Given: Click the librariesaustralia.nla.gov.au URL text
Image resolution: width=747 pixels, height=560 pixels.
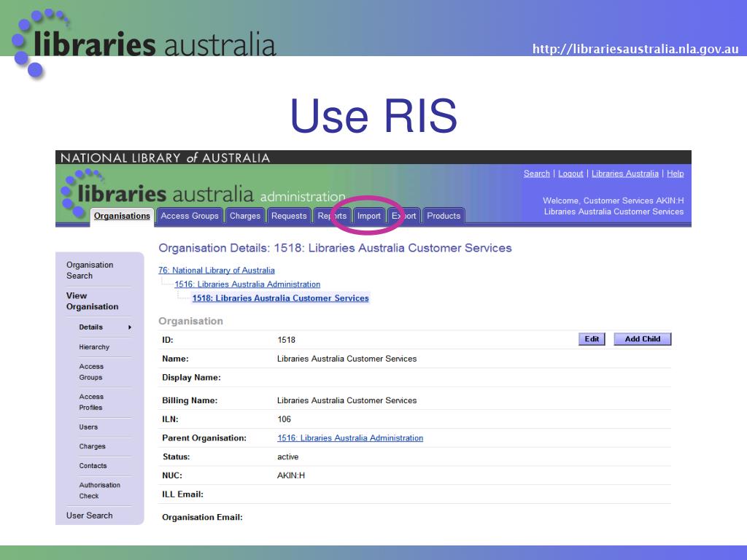Looking at the screenshot, I should click(635, 49).
